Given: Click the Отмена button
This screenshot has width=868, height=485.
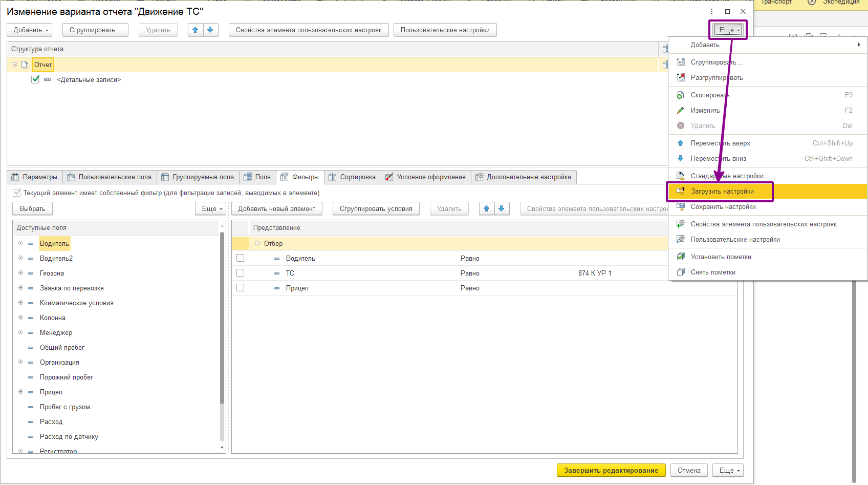Looking at the screenshot, I should [689, 470].
